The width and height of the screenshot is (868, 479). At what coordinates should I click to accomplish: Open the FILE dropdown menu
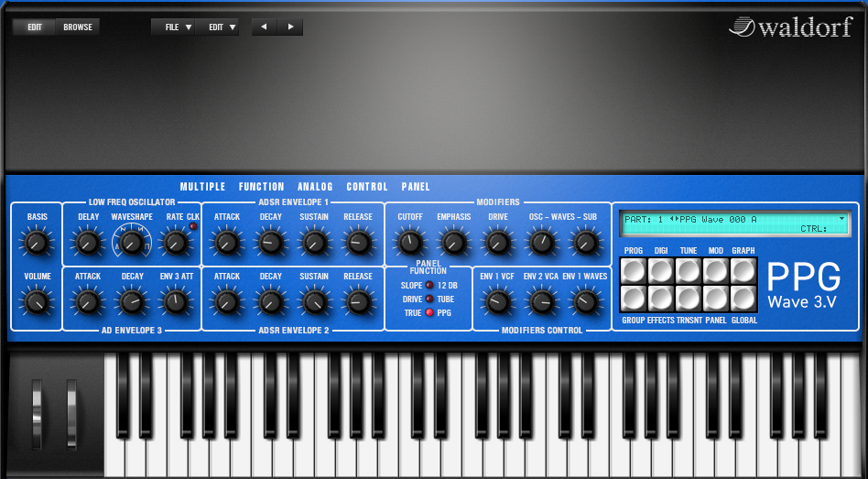click(173, 27)
